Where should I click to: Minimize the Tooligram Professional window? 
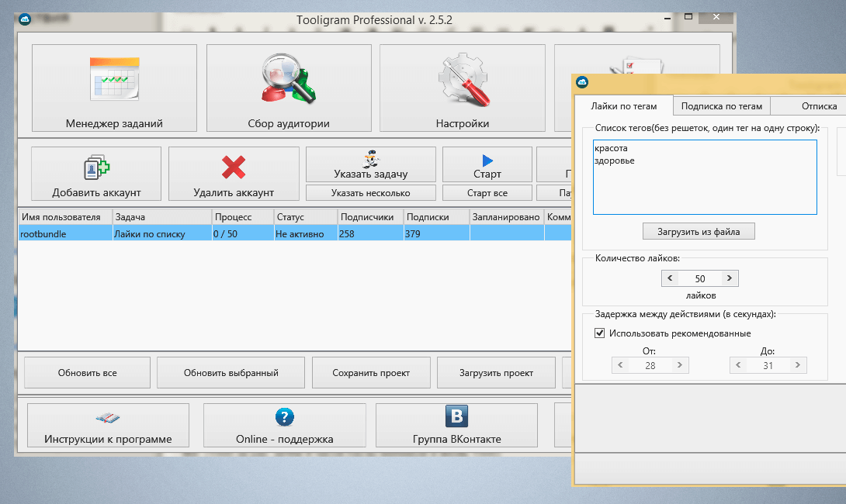(667, 18)
